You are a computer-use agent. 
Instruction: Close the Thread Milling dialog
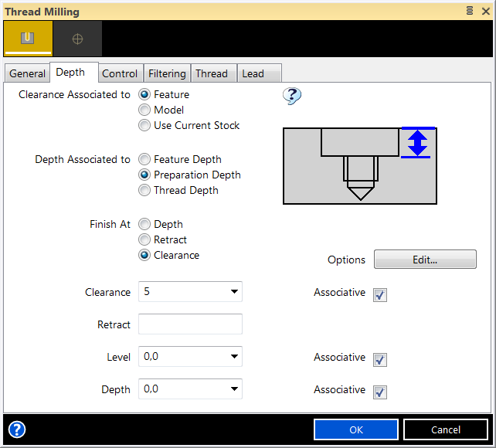[x=485, y=12]
